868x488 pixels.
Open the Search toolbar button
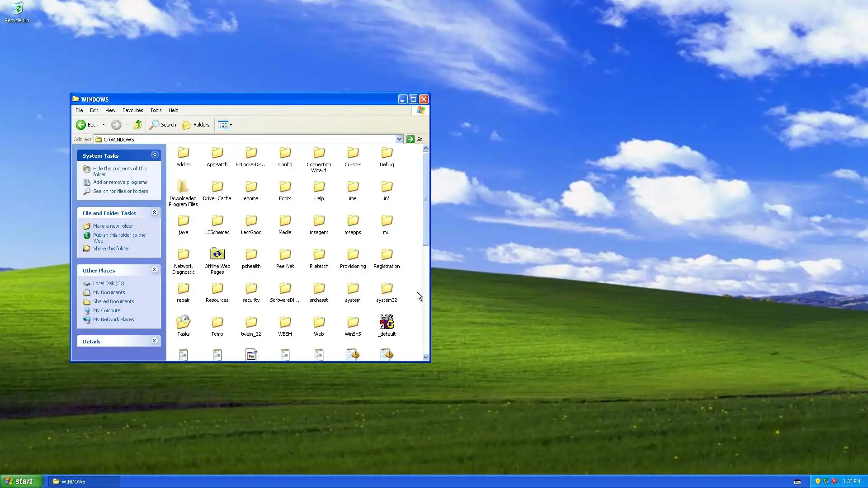click(x=163, y=125)
